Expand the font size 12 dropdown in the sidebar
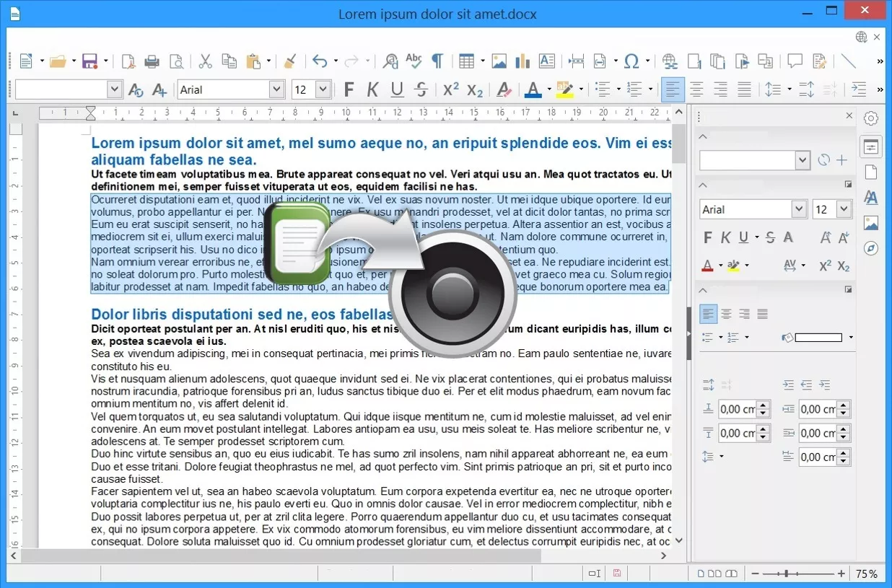Image resolution: width=892 pixels, height=588 pixels. pyautogui.click(x=844, y=209)
